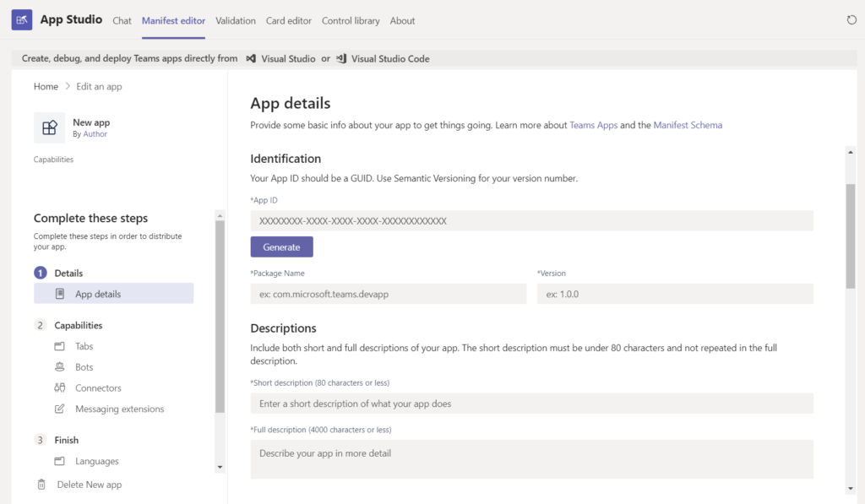Click the Visual Studio icon

251,59
